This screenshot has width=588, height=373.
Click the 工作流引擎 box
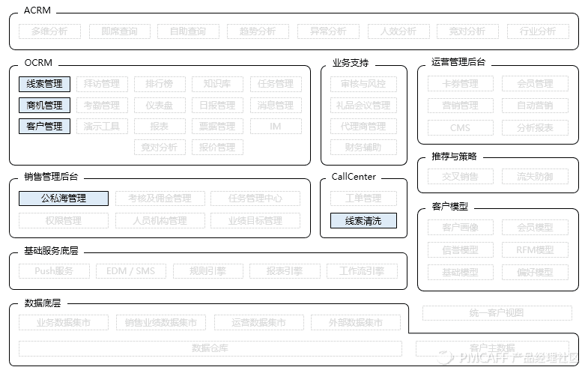[x=363, y=271]
